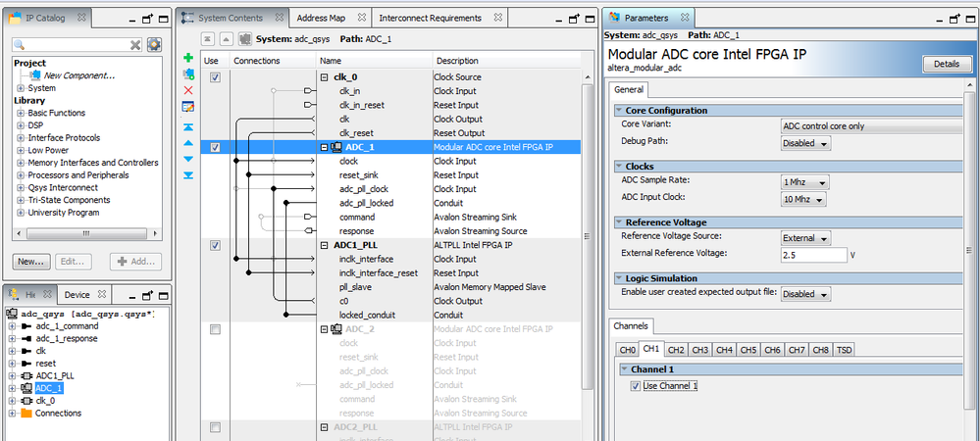Click the move down arrow icon
This screenshot has width=980, height=441.
(188, 159)
